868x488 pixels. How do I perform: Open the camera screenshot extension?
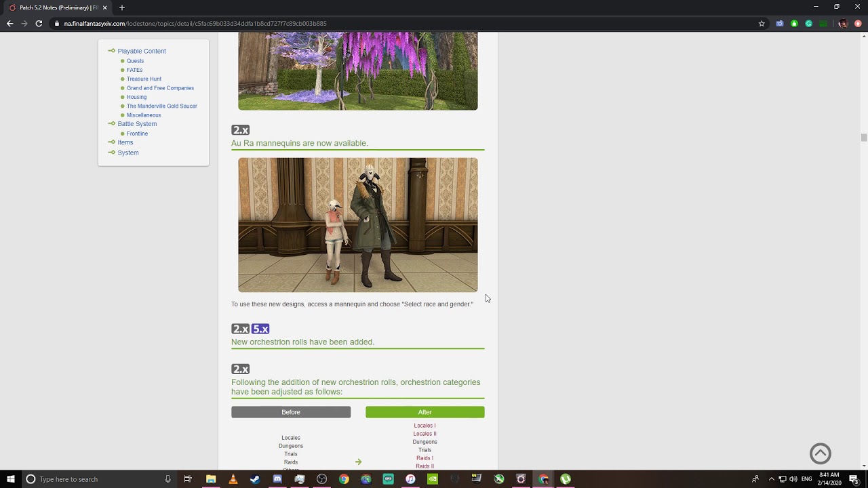(780, 24)
